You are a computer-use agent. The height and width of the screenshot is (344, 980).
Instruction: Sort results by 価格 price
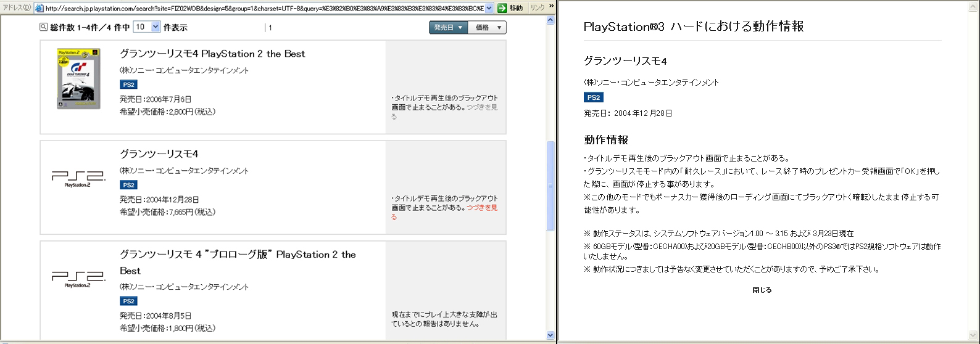(x=488, y=28)
